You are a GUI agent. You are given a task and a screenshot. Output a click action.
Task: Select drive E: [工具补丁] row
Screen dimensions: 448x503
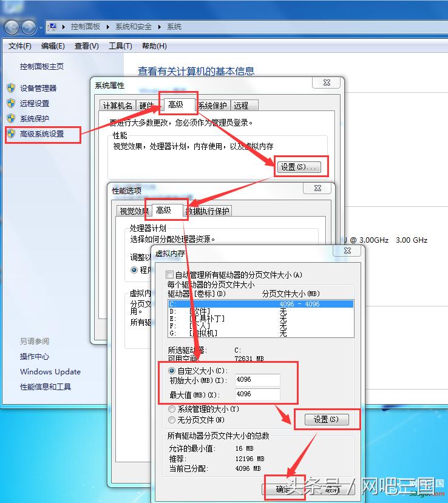click(x=260, y=319)
